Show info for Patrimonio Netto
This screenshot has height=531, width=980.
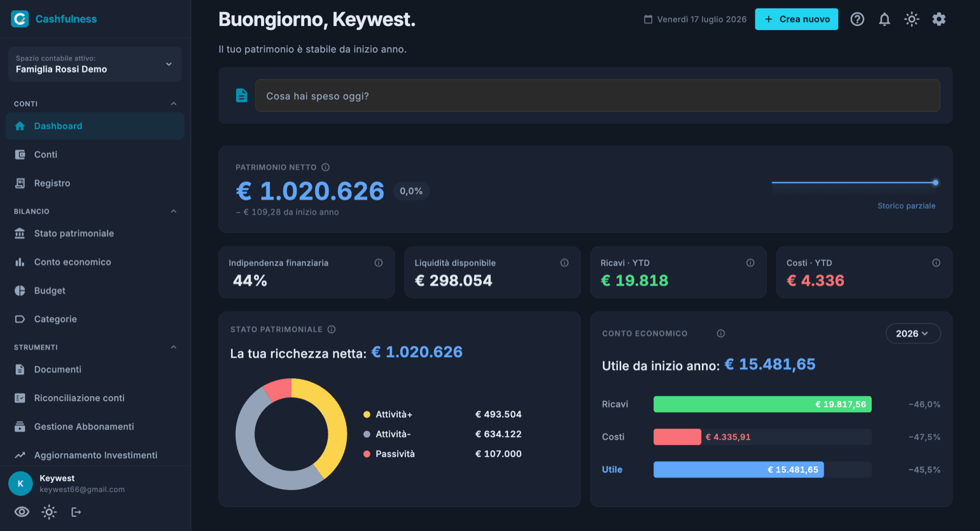[325, 167]
